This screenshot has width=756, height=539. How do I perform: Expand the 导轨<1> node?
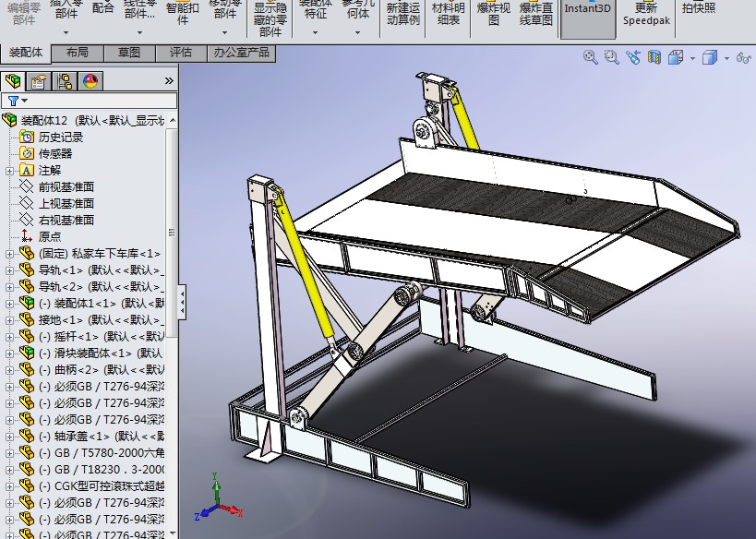[x=9, y=270]
